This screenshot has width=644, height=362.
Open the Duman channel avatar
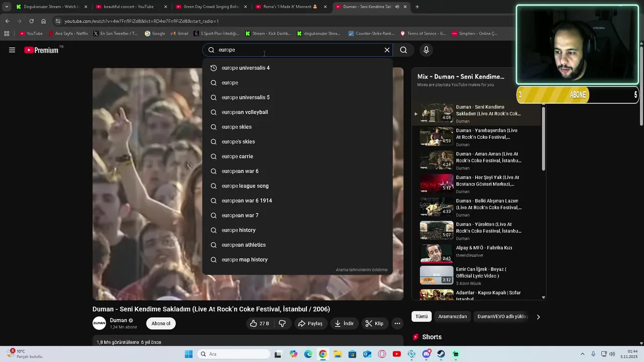click(99, 323)
